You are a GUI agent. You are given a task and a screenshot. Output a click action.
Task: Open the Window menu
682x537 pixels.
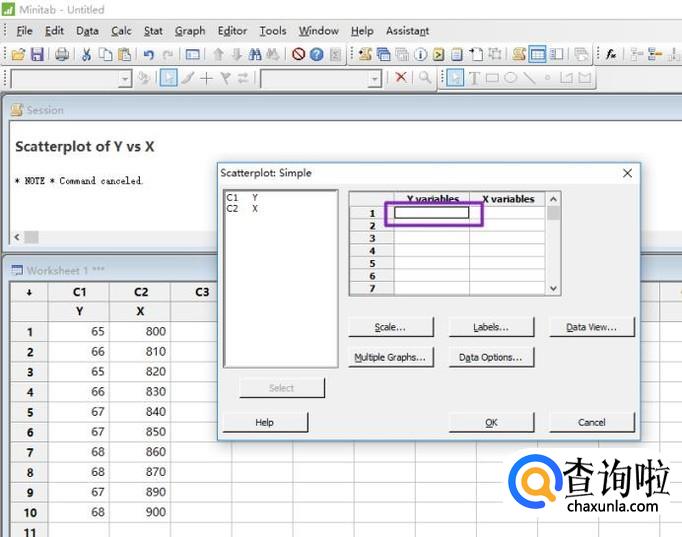[x=318, y=31]
